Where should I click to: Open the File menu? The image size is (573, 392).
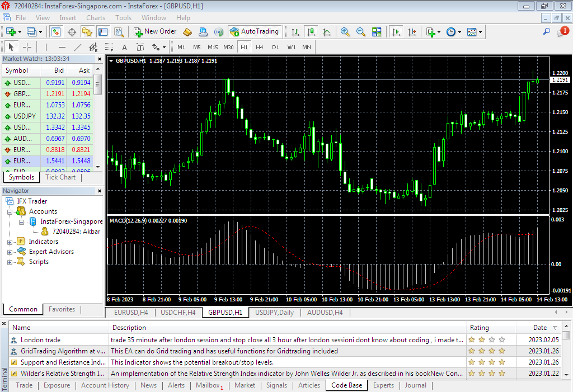click(x=21, y=18)
